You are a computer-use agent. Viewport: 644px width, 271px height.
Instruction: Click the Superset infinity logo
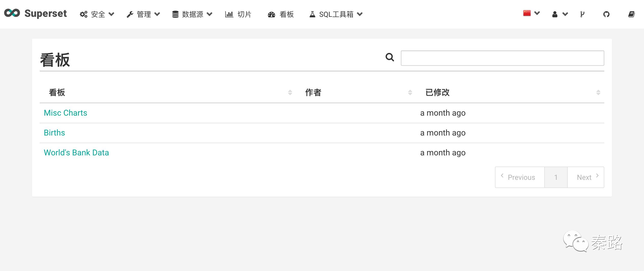(12, 13)
